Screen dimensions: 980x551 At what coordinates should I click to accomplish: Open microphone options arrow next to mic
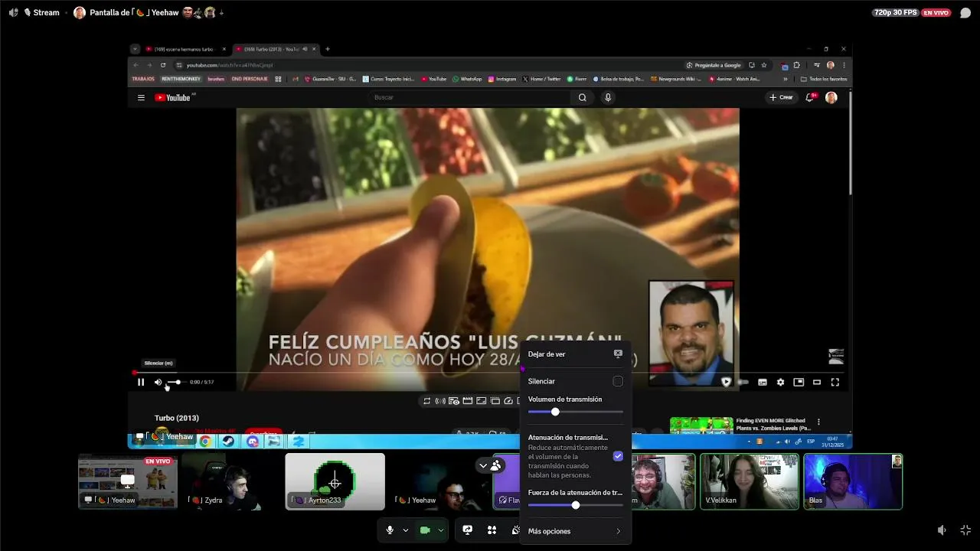[406, 530]
